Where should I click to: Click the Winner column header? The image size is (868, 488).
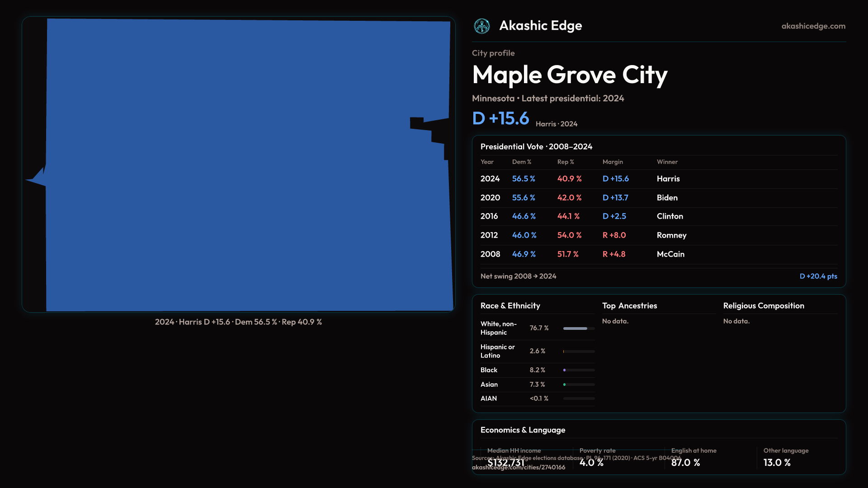(x=667, y=162)
